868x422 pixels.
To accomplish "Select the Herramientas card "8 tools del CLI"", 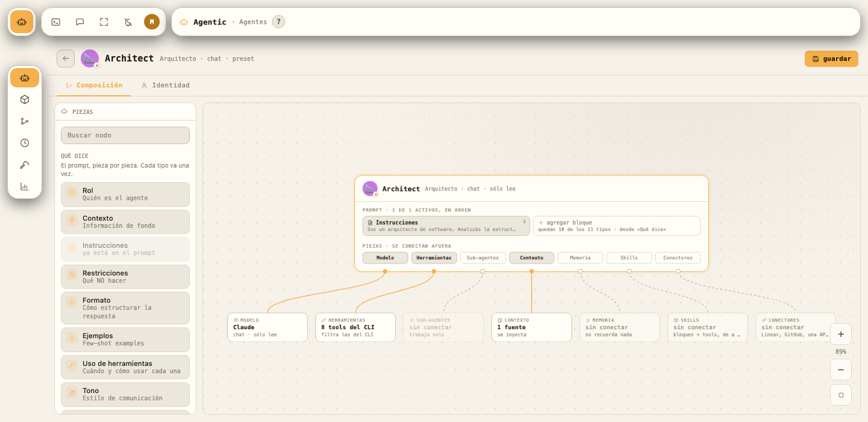I will [356, 327].
